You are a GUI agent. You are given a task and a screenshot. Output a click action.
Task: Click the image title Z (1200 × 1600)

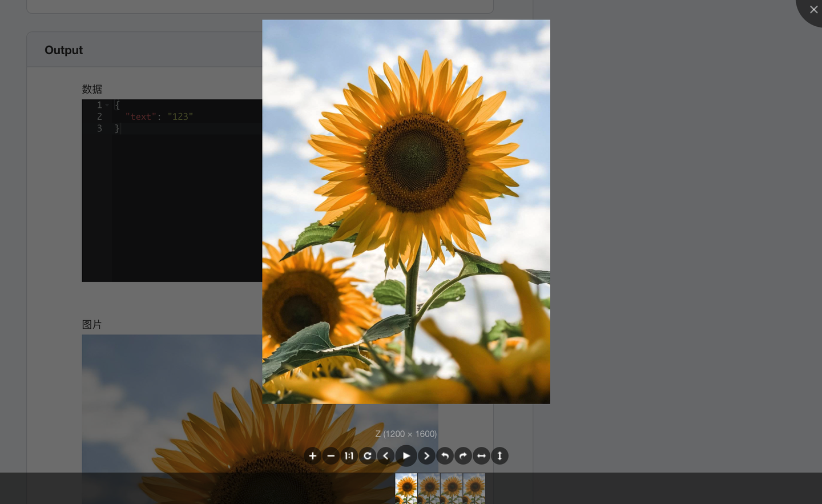point(406,434)
